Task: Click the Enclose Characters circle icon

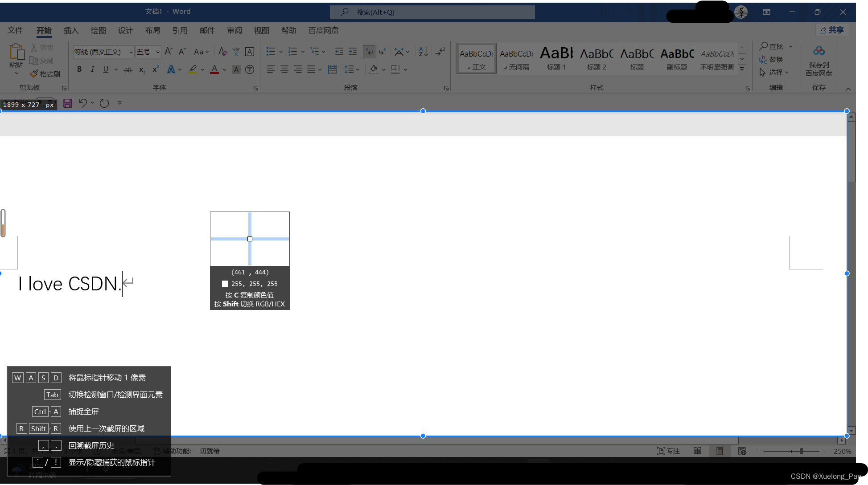Action: point(250,69)
